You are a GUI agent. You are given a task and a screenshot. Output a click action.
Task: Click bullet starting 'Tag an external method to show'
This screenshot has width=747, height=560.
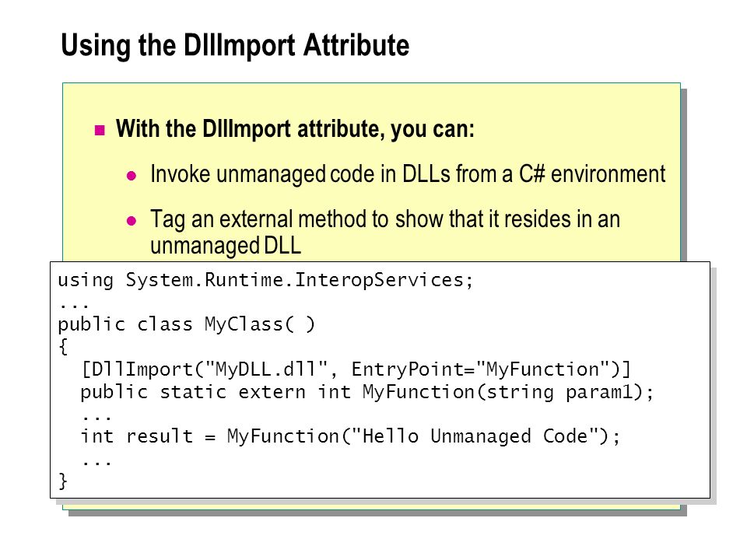[x=385, y=233]
